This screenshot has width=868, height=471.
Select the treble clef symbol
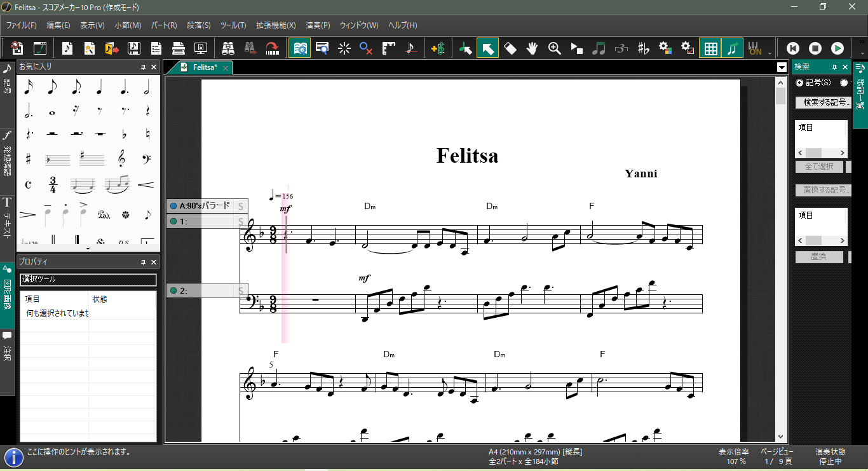[x=122, y=158]
